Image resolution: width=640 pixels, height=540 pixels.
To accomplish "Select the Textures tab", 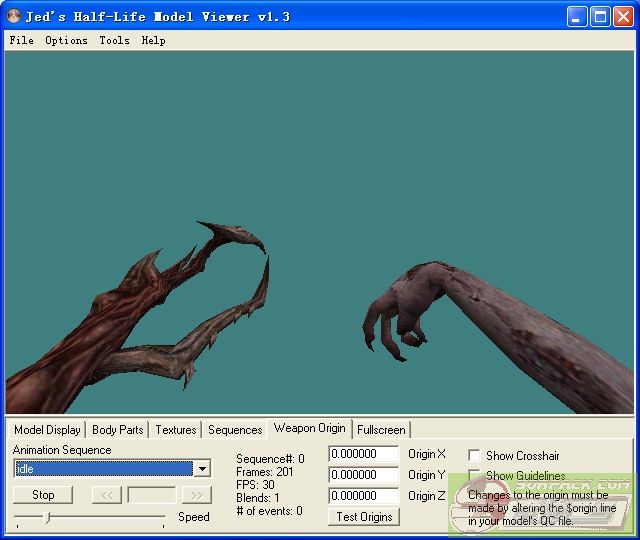I will coord(175,430).
